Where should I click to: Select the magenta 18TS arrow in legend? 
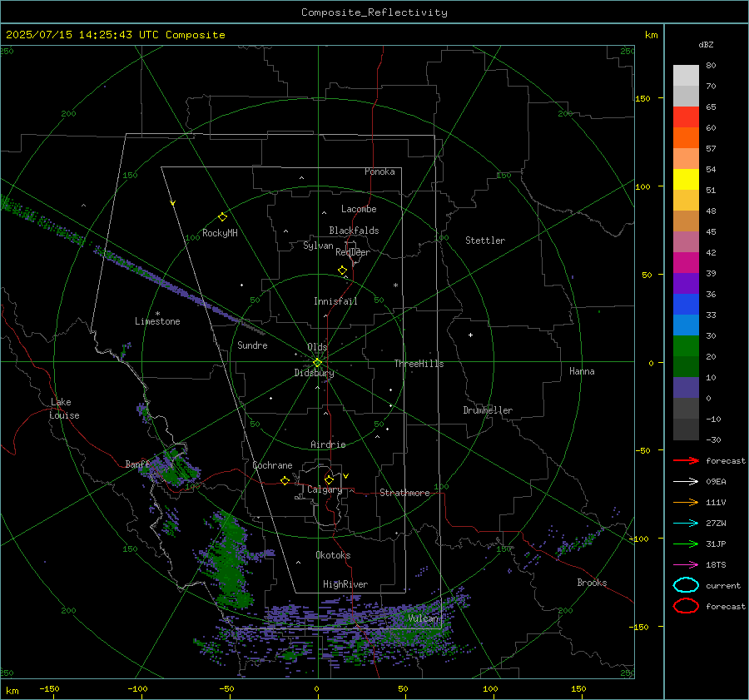point(686,565)
